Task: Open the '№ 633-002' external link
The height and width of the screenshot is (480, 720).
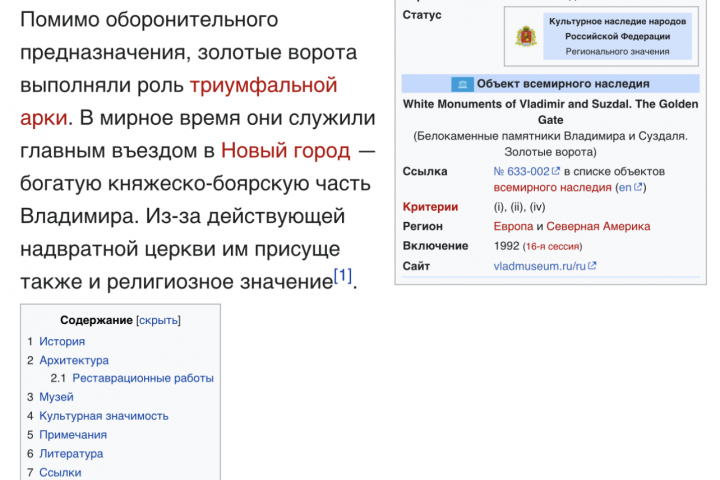Action: click(x=521, y=171)
